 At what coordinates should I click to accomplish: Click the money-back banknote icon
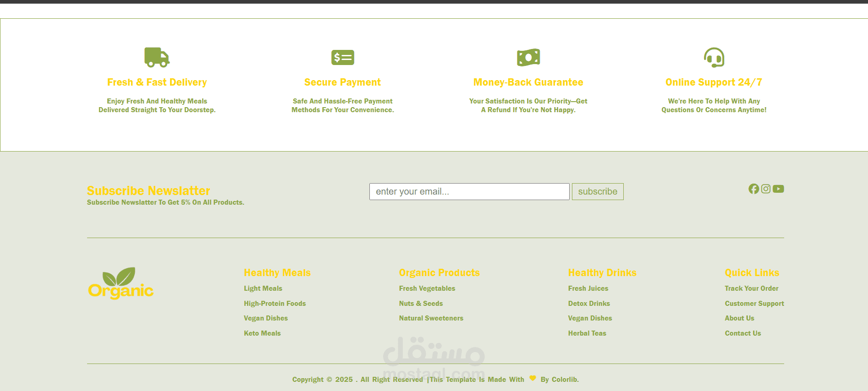pyautogui.click(x=528, y=57)
